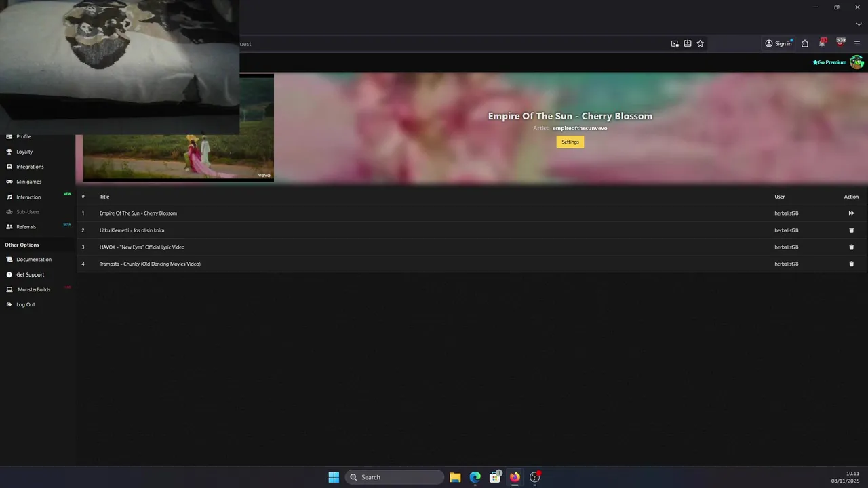Delete Litku Klemetti song from the queue

pyautogui.click(x=852, y=230)
